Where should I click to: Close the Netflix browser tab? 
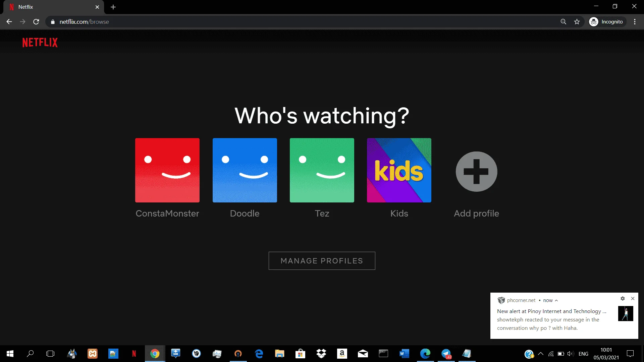[97, 7]
